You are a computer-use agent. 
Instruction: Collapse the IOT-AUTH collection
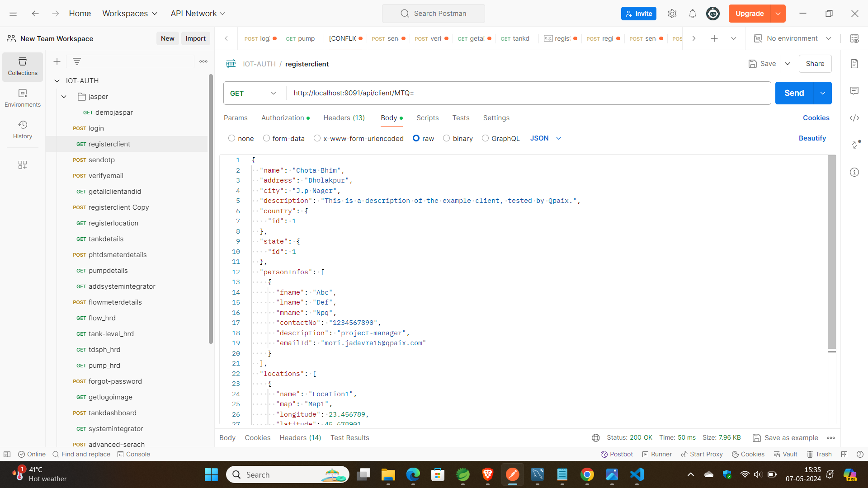[57, 81]
